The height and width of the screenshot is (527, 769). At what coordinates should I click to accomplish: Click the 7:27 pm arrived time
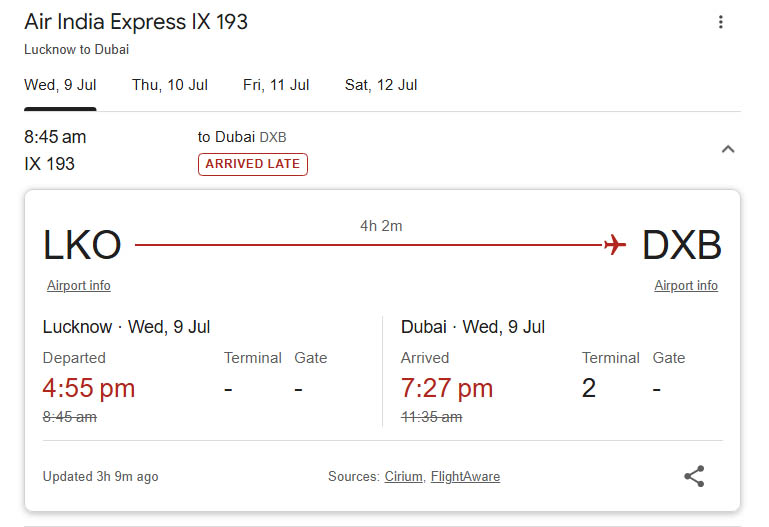[x=447, y=388]
